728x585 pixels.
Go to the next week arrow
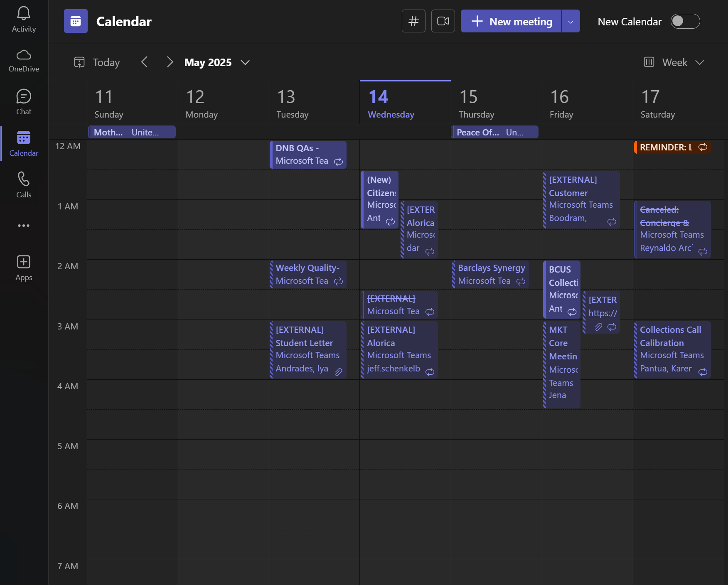(170, 62)
